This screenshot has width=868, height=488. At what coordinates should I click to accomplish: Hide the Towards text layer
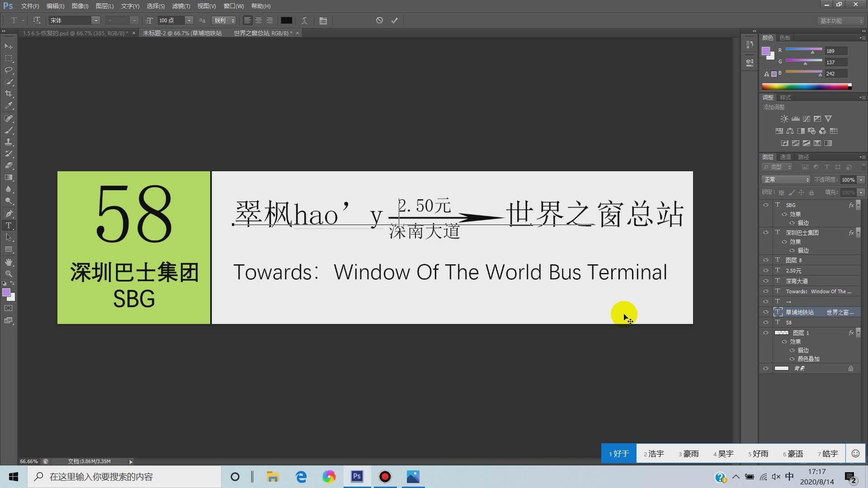tap(766, 291)
